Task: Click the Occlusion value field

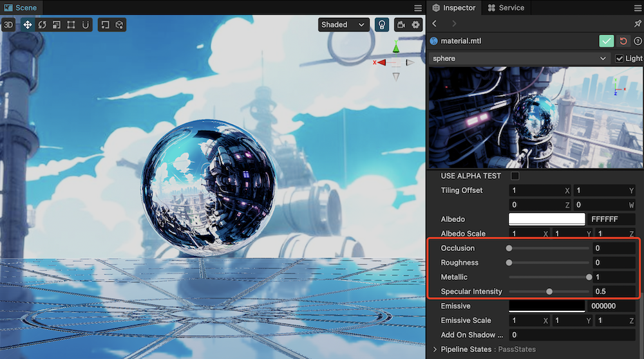Action: (614, 248)
